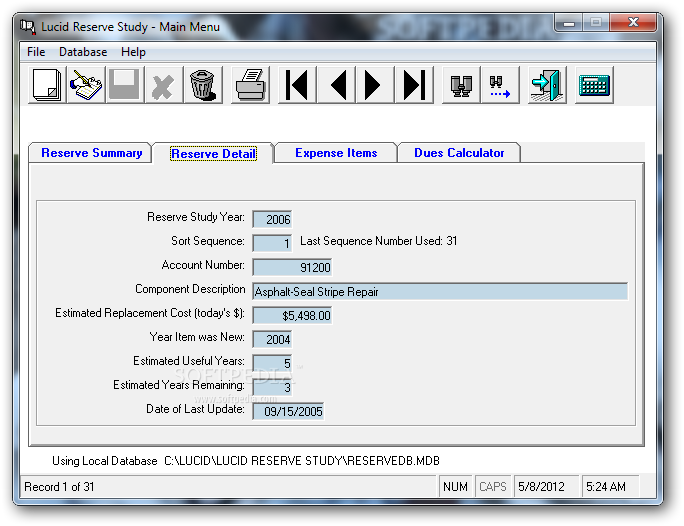
Task: Open the calculator toolbar icon
Action: (x=594, y=85)
